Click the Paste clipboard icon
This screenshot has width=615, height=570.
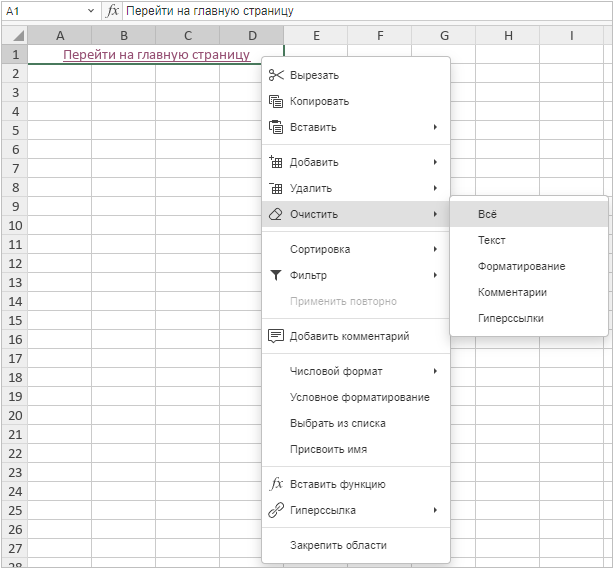click(x=277, y=127)
